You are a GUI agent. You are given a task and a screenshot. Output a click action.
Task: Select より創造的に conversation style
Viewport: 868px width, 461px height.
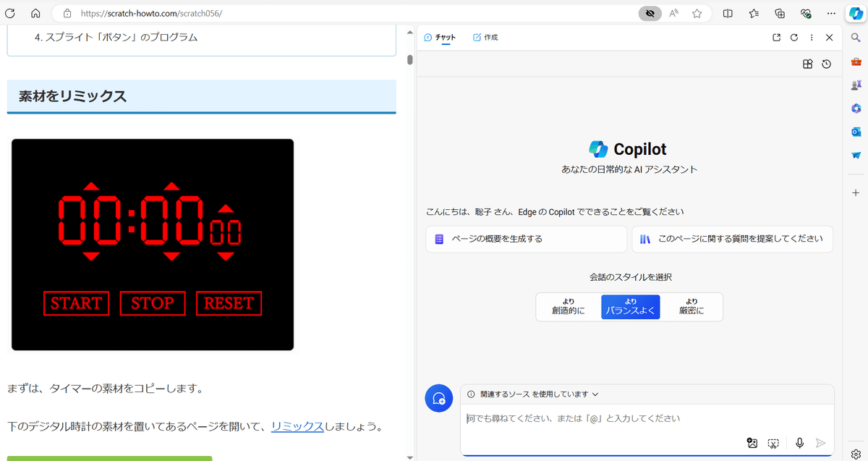568,307
